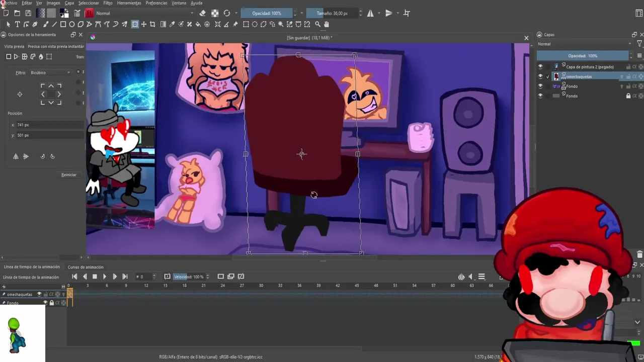The width and height of the screenshot is (644, 362).
Task: Toggle the lock docker icon in tool options
Action: (x=3, y=35)
